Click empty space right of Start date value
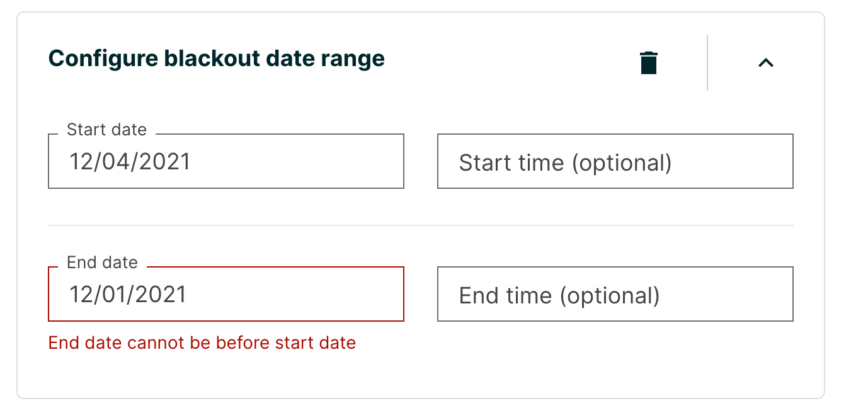This screenshot has width=868, height=418. pos(315,162)
